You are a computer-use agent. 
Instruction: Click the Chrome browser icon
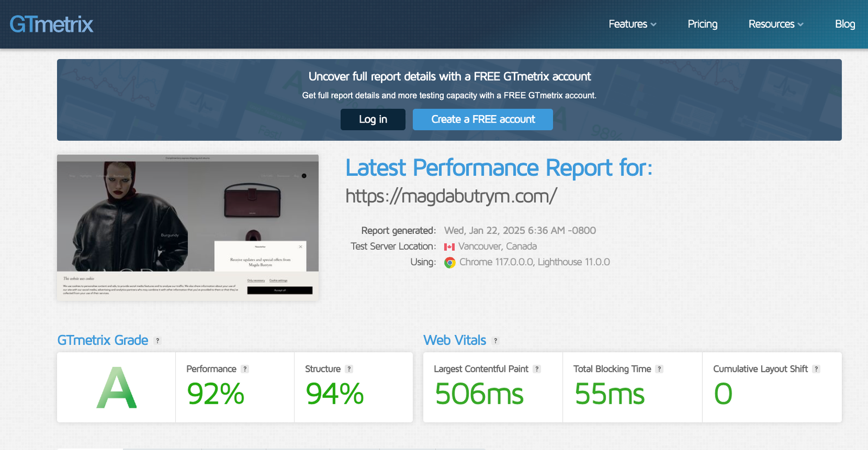tap(450, 263)
